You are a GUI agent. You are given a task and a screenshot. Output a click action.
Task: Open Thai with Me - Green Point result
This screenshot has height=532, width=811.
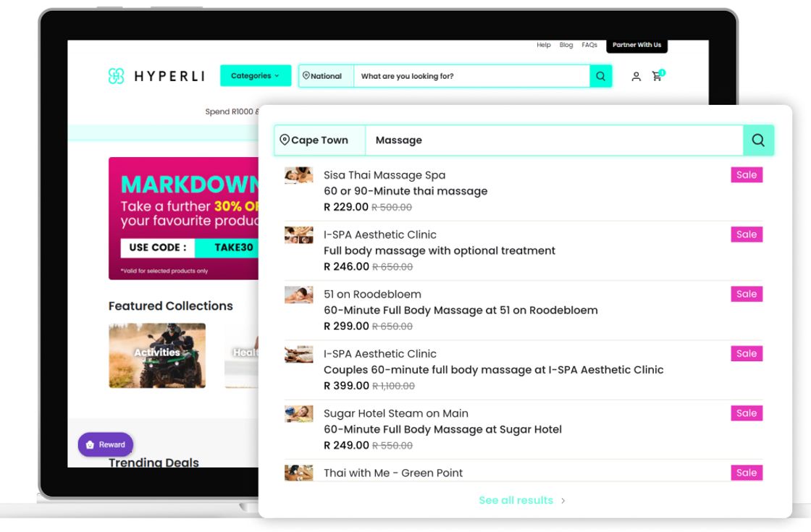(393, 473)
